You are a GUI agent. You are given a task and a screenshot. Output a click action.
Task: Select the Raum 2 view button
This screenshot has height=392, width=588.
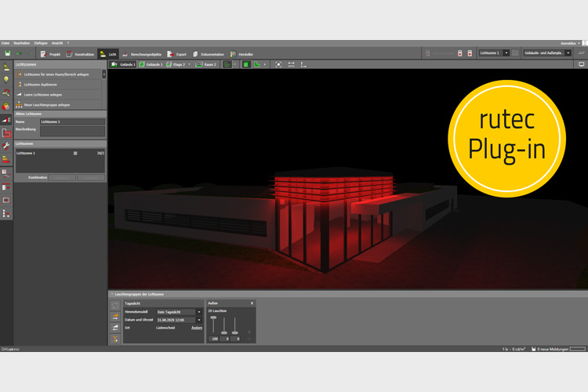[206, 64]
